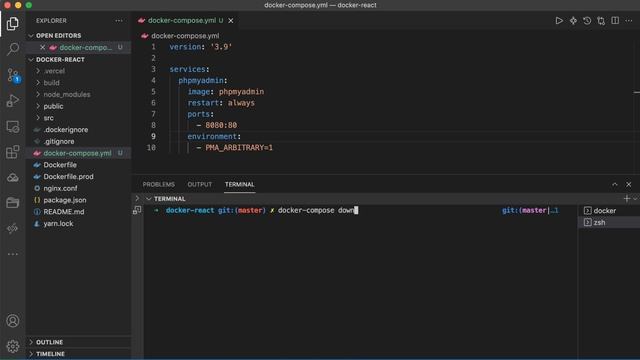Open the timeline history icon in the editor toolbar
This screenshot has width=640, height=360.
pyautogui.click(x=587, y=20)
